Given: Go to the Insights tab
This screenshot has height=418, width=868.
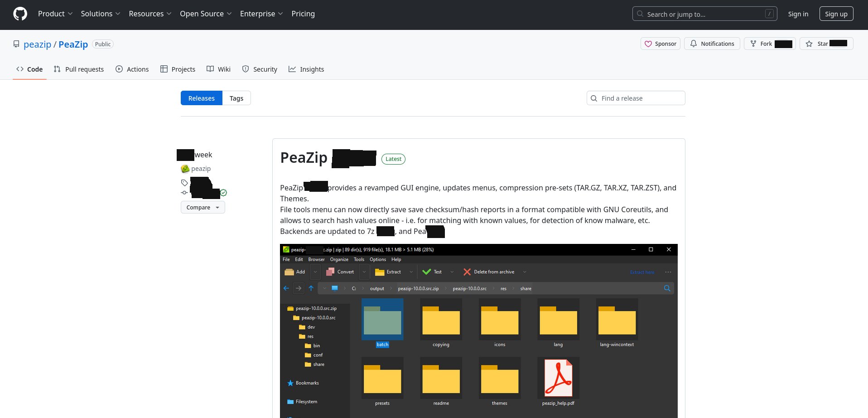Looking at the screenshot, I should (x=306, y=69).
